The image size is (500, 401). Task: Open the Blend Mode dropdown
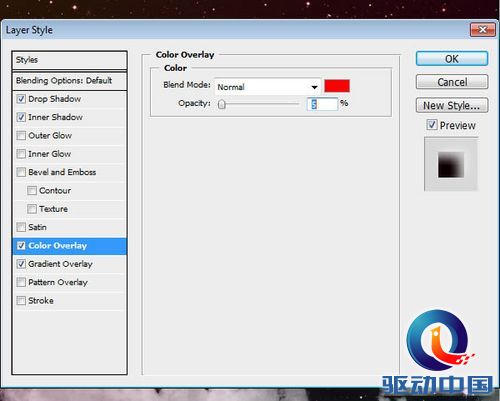268,87
